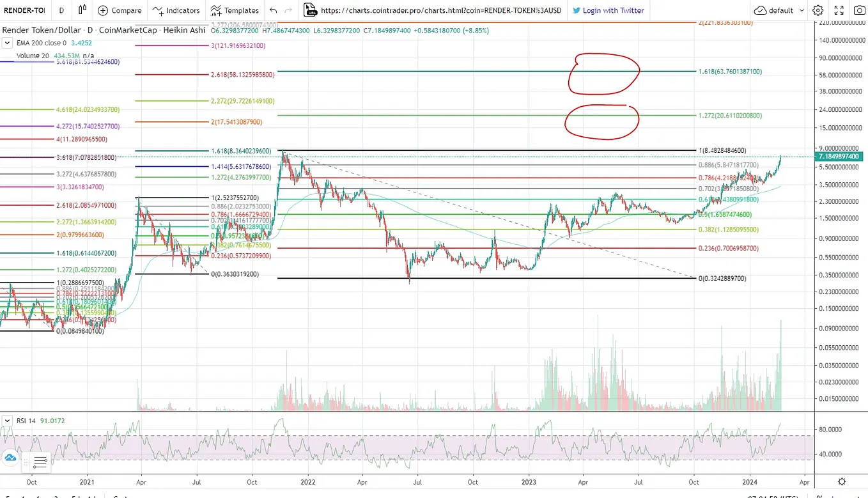The height and width of the screenshot is (498, 868).
Task: Select the RSI 14 indicator label
Action: (x=26, y=421)
